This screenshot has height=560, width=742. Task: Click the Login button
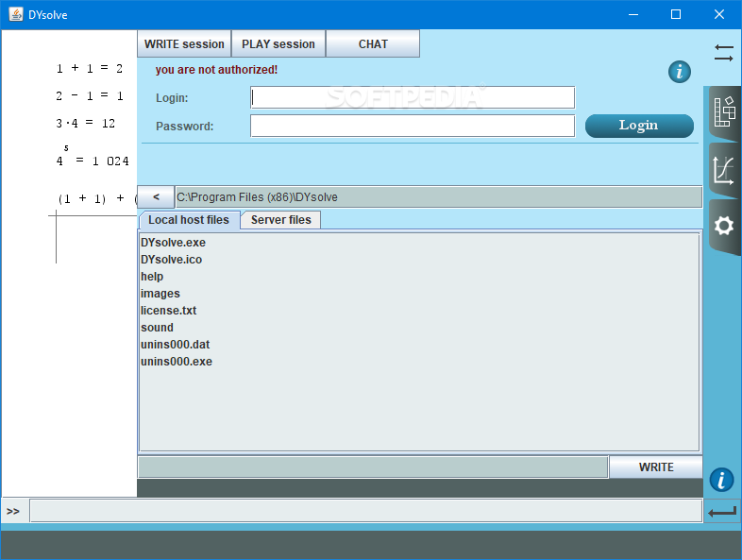click(639, 126)
